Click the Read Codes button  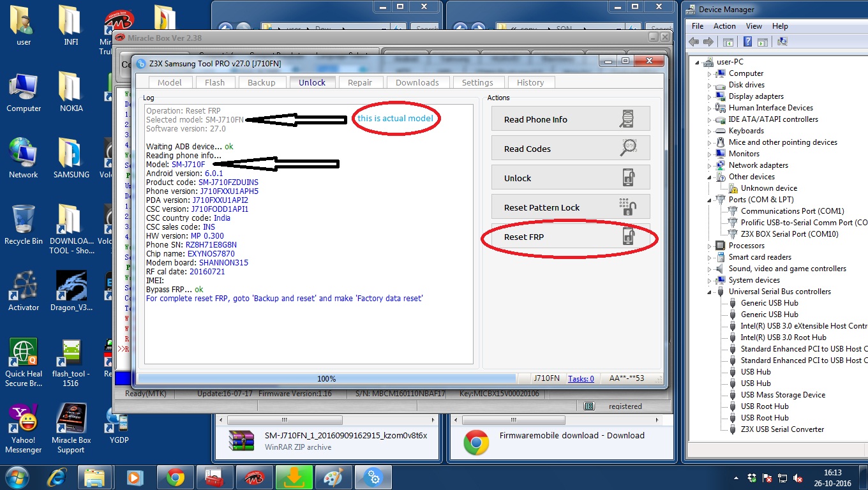[x=571, y=149]
